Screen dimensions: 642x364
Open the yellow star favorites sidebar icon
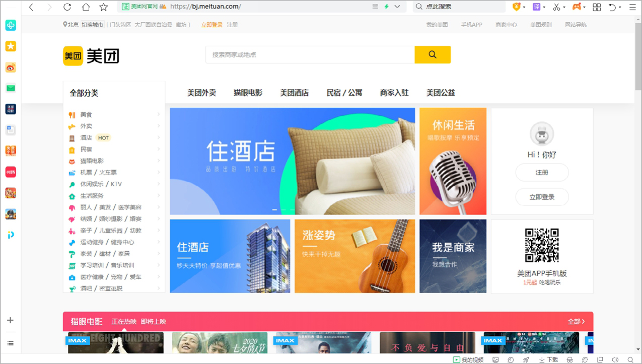pos(11,46)
